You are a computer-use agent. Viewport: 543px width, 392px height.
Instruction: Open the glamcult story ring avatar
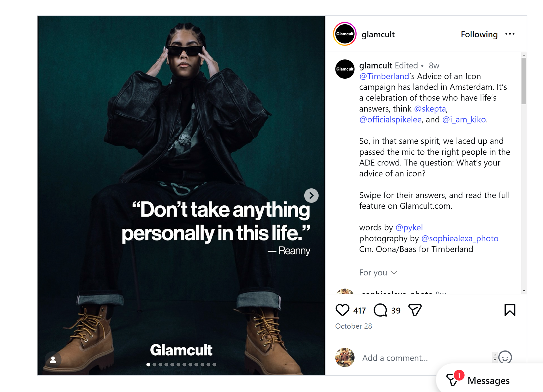(x=345, y=34)
